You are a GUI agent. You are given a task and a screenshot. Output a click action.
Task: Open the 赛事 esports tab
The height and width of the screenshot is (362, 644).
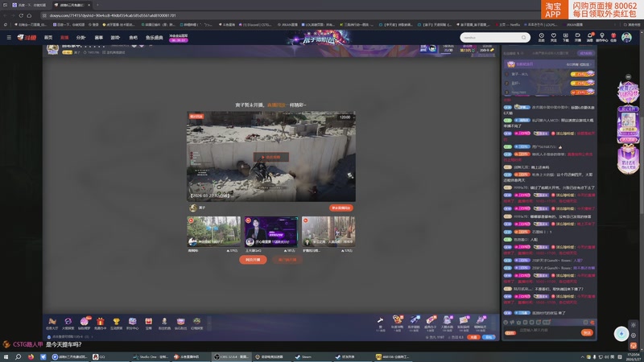tap(98, 37)
